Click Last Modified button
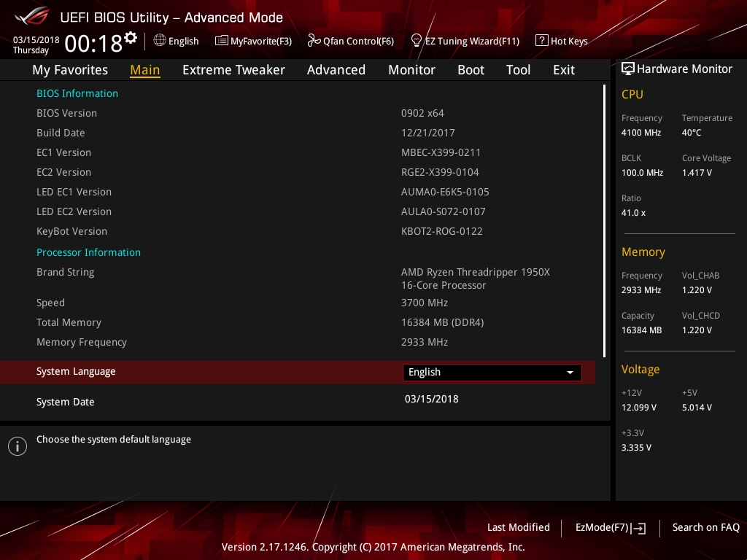The image size is (747, 560). click(x=519, y=527)
